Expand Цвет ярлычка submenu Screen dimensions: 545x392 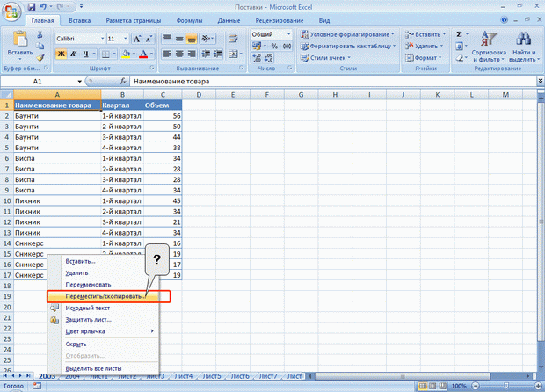coord(103,331)
